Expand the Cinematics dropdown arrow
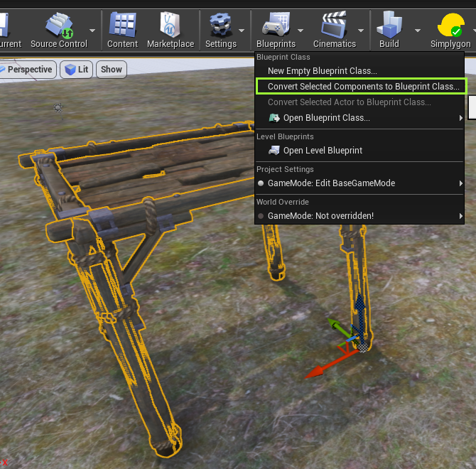 tap(361, 31)
